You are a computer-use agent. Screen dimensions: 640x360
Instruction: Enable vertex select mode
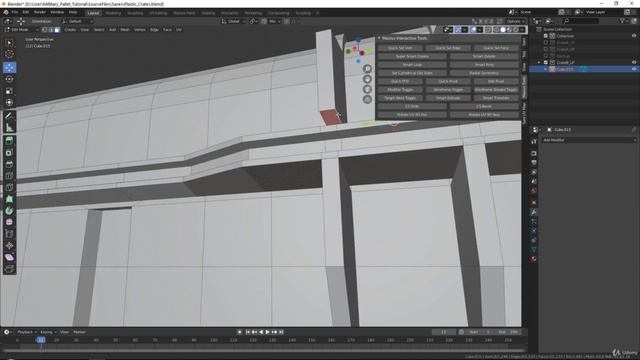44,30
